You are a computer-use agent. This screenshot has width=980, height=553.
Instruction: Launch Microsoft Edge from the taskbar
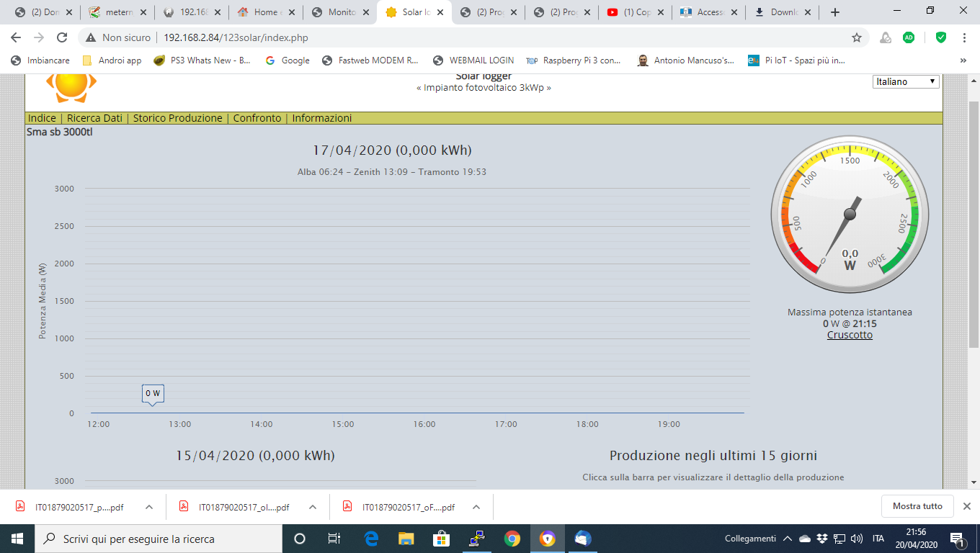coord(372,539)
